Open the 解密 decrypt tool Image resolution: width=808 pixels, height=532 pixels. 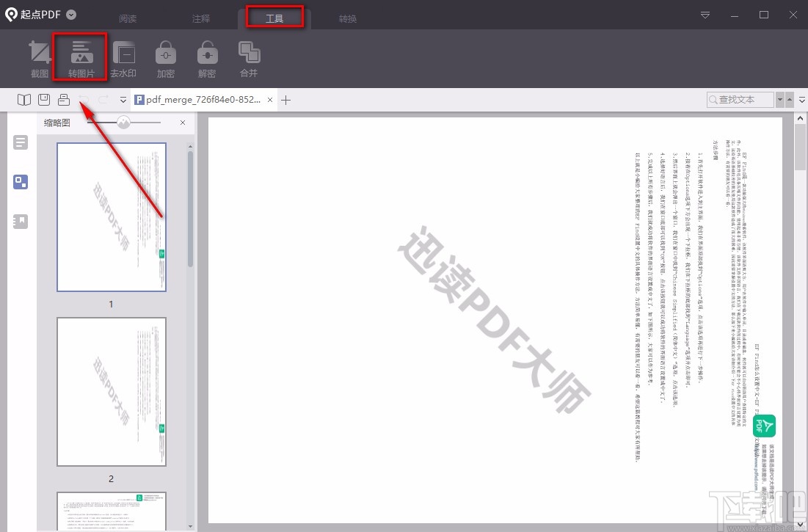207,59
